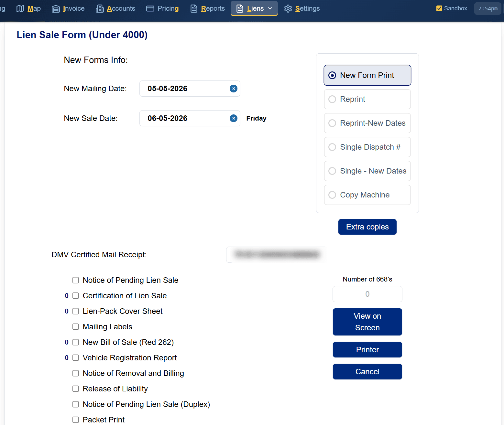Click the Reports document icon
This screenshot has width=504, height=425.
[x=194, y=9]
